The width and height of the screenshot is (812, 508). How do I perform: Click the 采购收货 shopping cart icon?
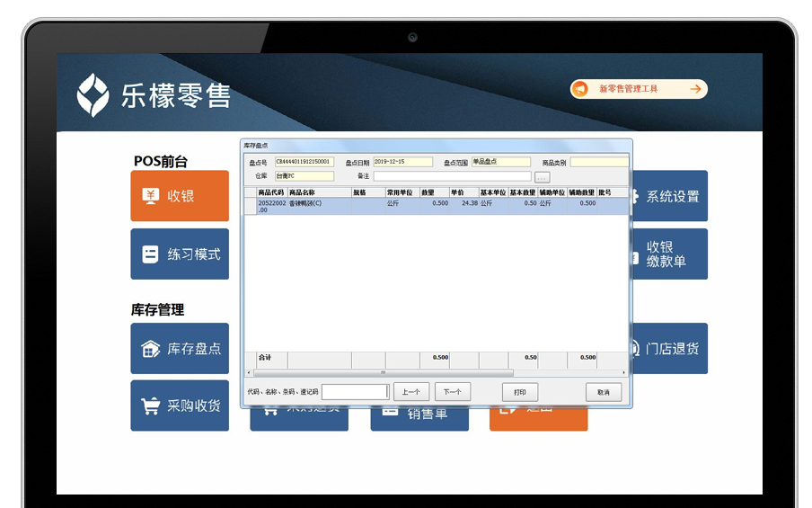pyautogui.click(x=150, y=406)
